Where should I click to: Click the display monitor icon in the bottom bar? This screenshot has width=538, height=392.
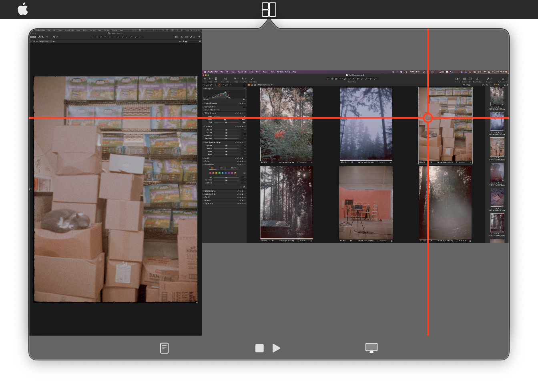[371, 348]
